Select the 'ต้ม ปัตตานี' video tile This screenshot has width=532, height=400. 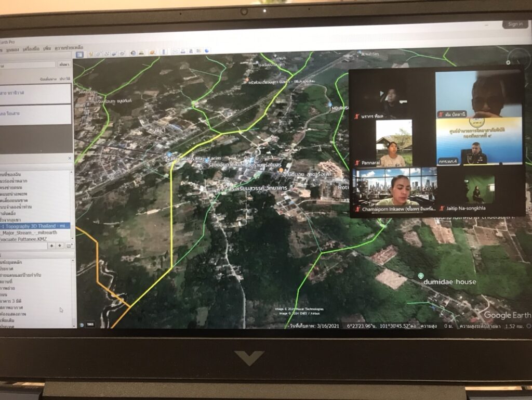478,94
